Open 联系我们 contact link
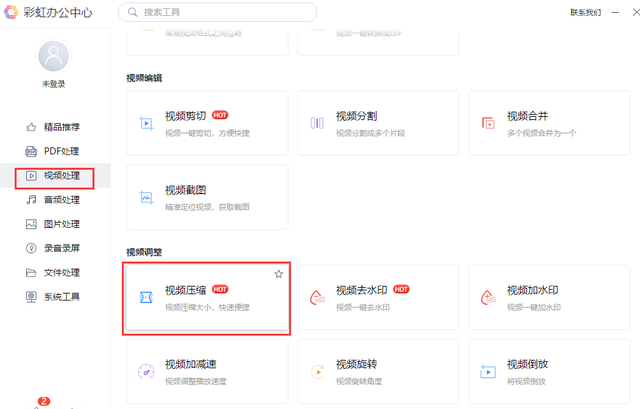Screen dimensions: 640x409 (x=585, y=13)
